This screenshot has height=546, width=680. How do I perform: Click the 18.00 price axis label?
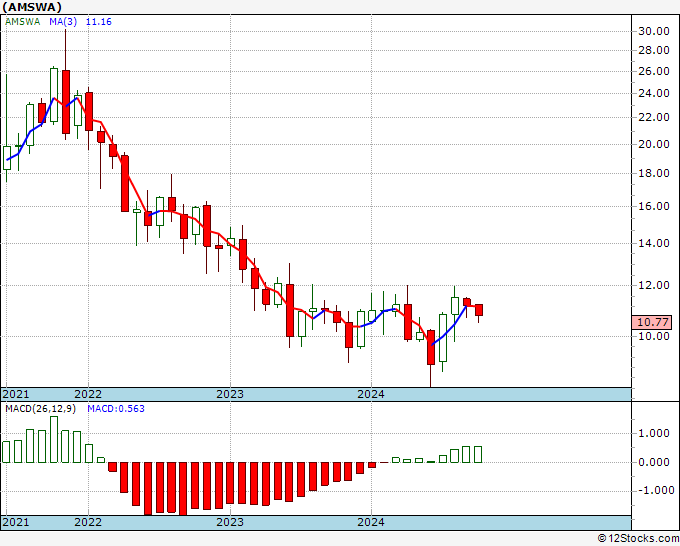click(654, 173)
